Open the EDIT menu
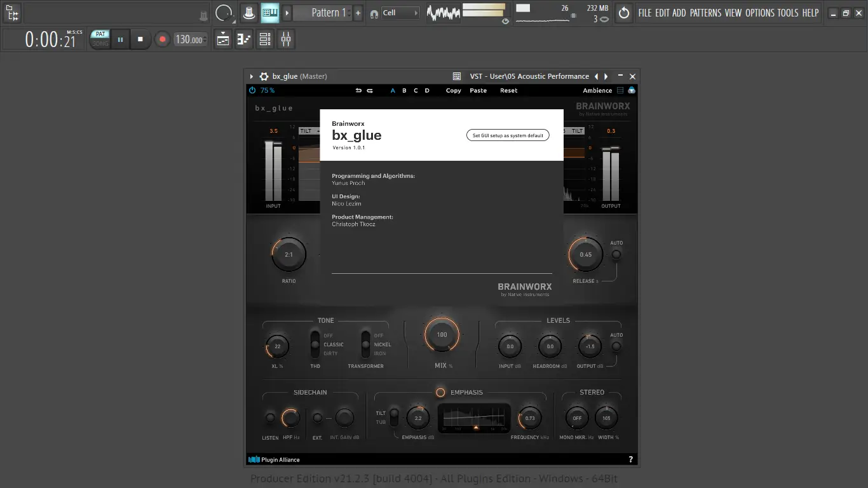The width and height of the screenshot is (868, 488). [x=662, y=13]
